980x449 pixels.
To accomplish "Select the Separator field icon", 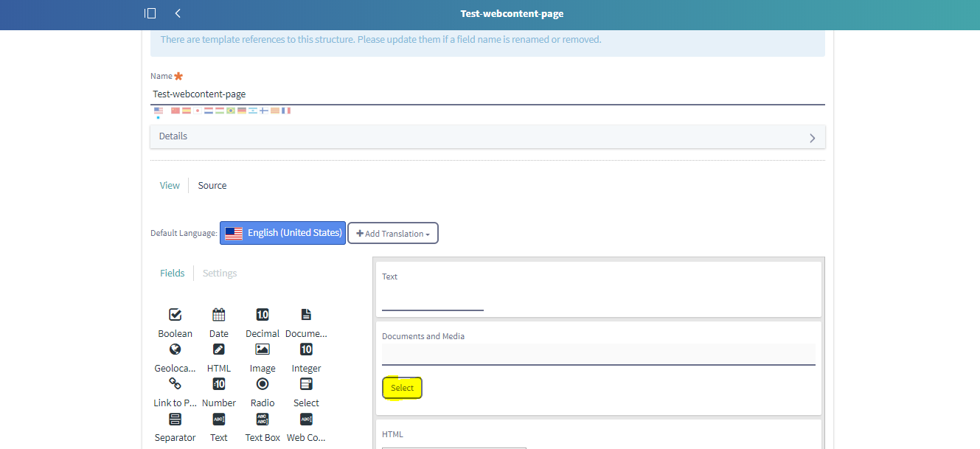I will [175, 419].
